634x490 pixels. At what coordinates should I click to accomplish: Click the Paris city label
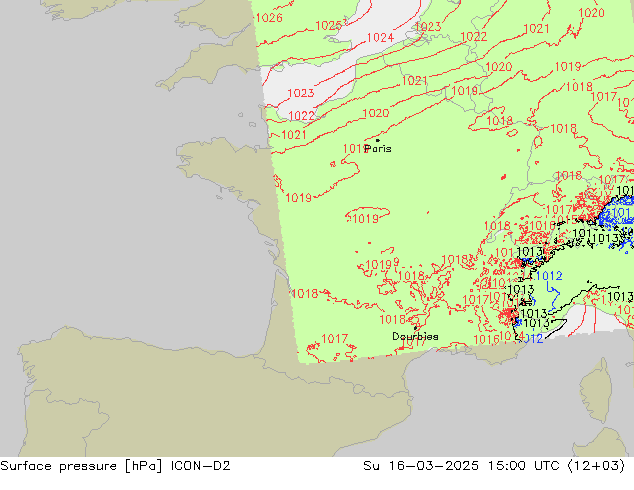[x=378, y=149]
